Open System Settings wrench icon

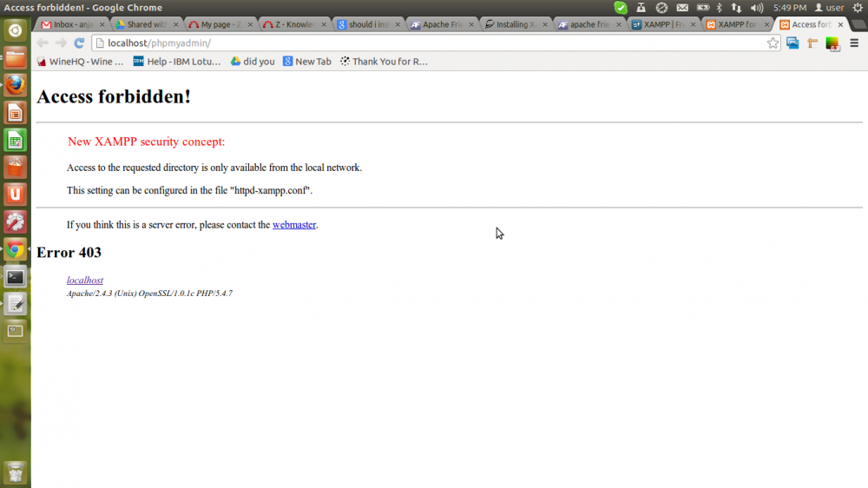click(16, 222)
